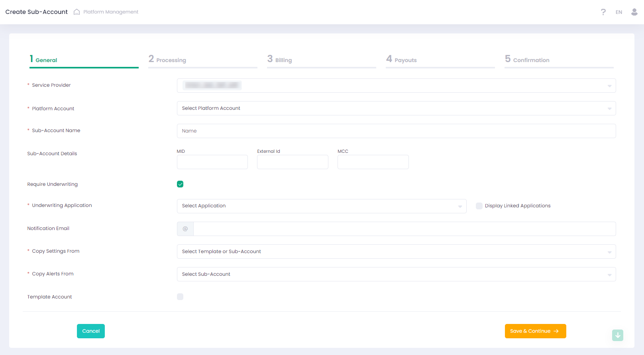Viewport: 644px width, 355px height.
Task: Click the help question mark icon
Action: (603, 12)
